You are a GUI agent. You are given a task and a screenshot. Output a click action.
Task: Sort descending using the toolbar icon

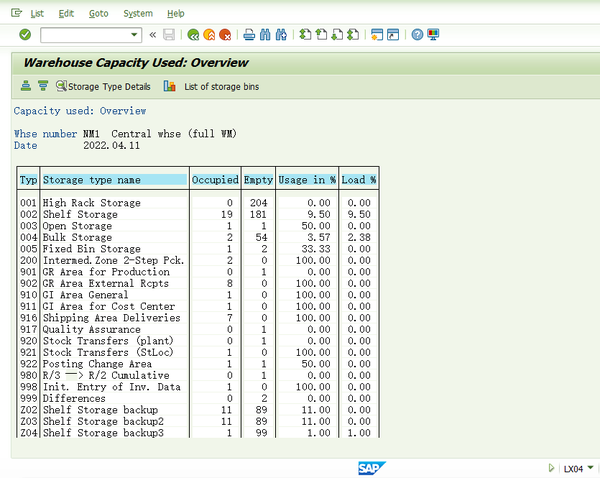coord(43,86)
